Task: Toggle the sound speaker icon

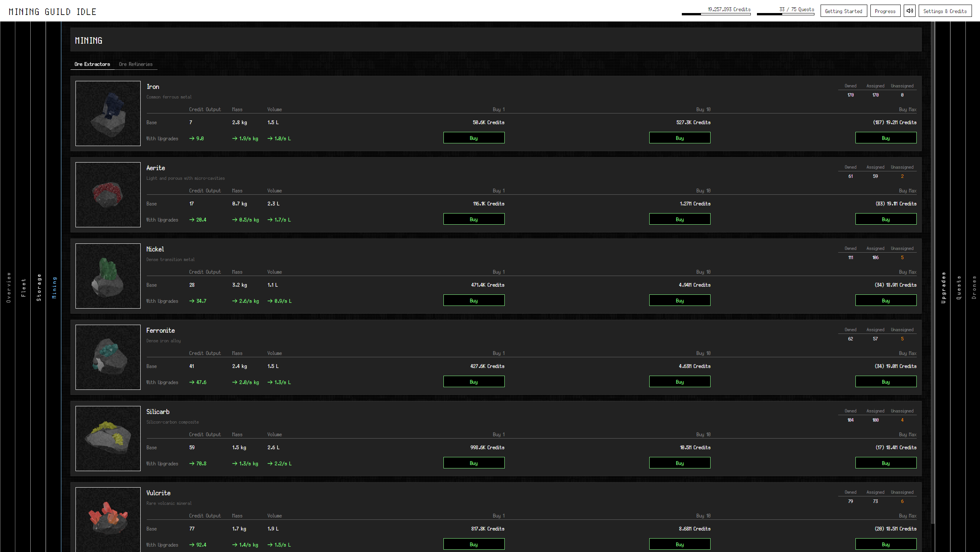Action: point(909,11)
